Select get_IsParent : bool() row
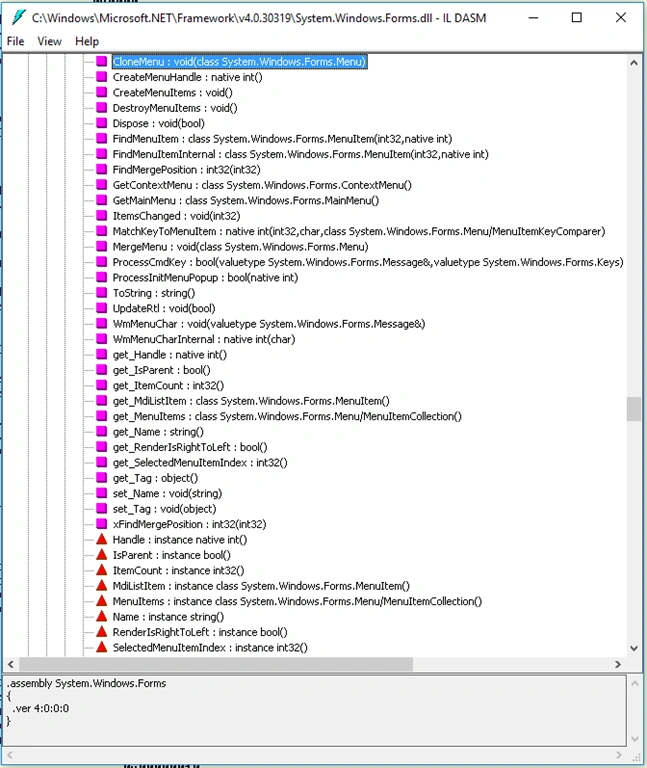Screen dimensions: 647x768 [161, 370]
